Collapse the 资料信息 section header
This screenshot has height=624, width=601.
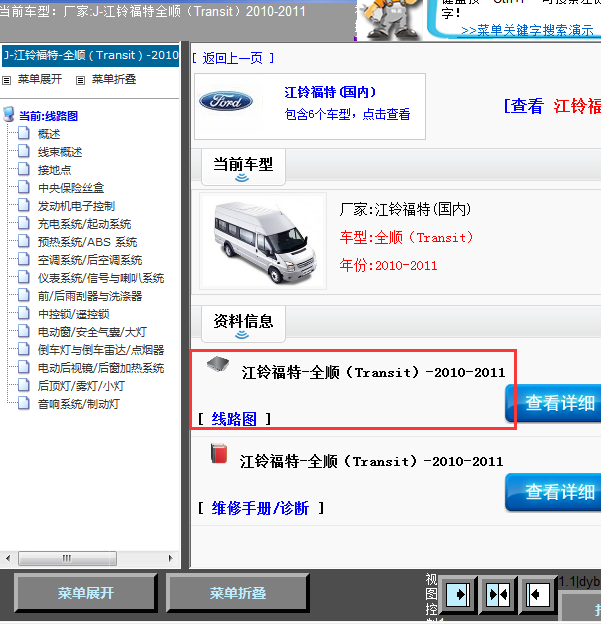click(x=243, y=324)
